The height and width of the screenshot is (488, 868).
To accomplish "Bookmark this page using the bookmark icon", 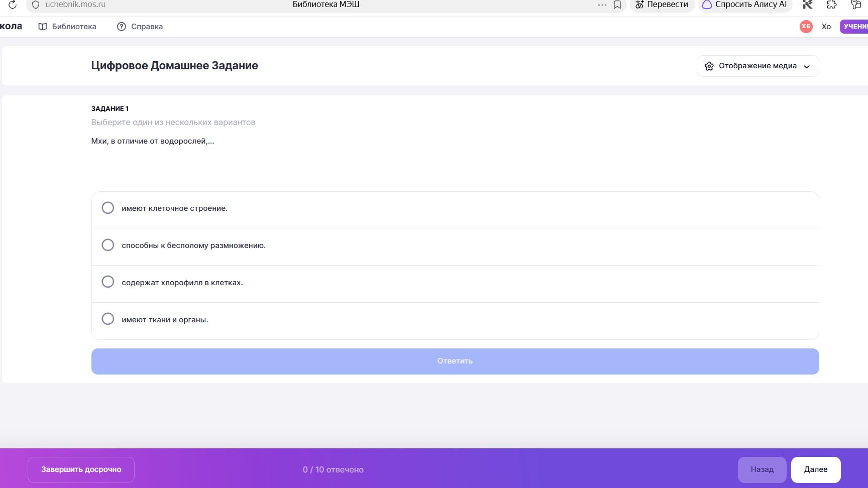I will (617, 5).
